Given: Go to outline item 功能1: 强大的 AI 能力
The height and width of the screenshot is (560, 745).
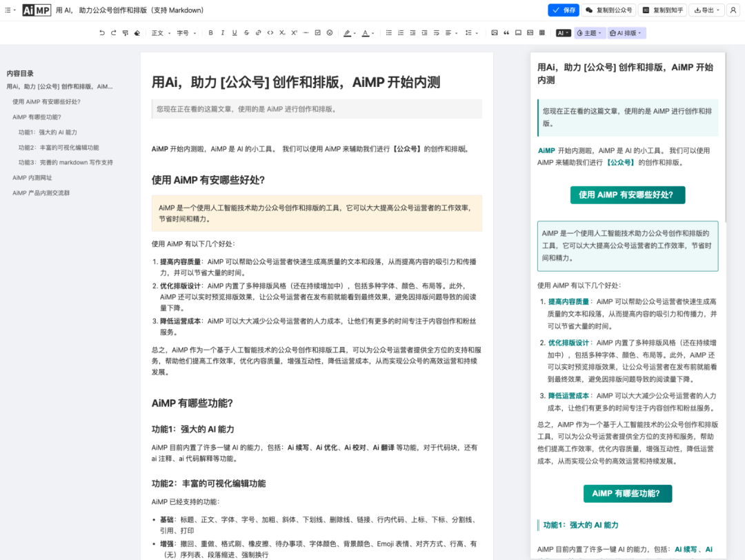Looking at the screenshot, I should 48,132.
